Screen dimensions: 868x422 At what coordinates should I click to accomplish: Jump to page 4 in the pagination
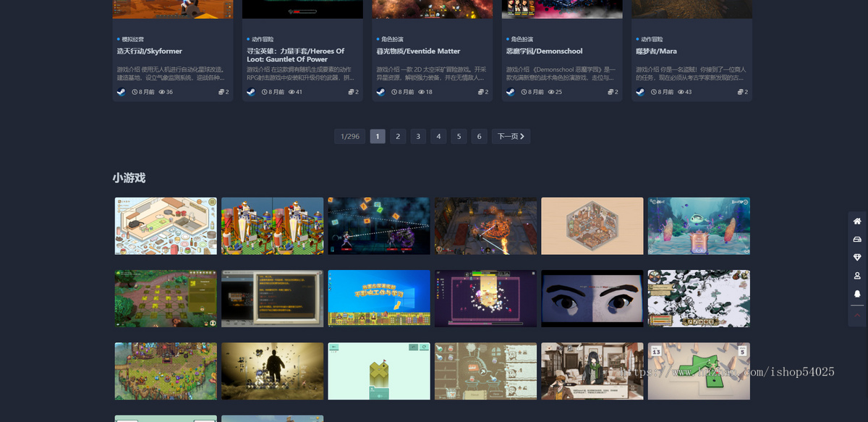(438, 136)
